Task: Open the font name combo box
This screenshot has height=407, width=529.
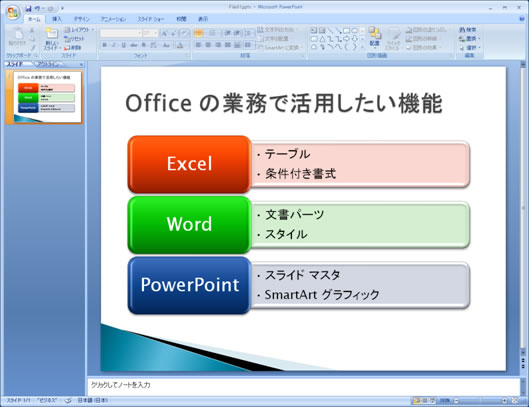Action: tap(121, 33)
